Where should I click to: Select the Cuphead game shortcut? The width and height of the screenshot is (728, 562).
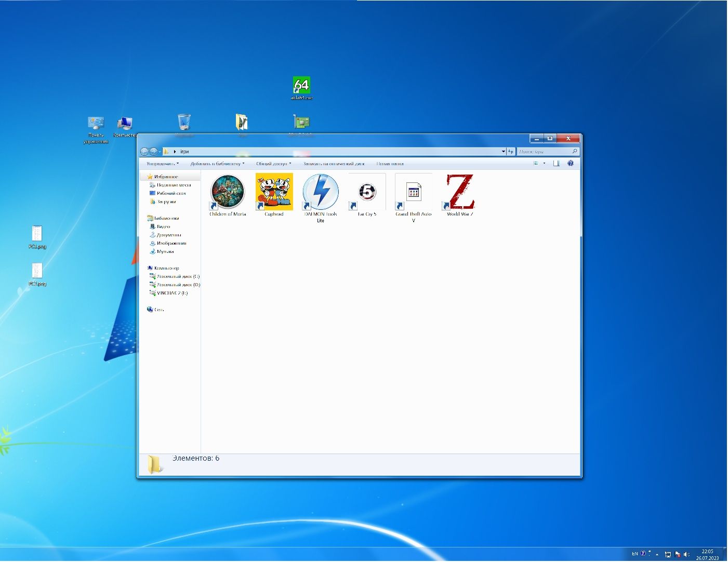274,195
